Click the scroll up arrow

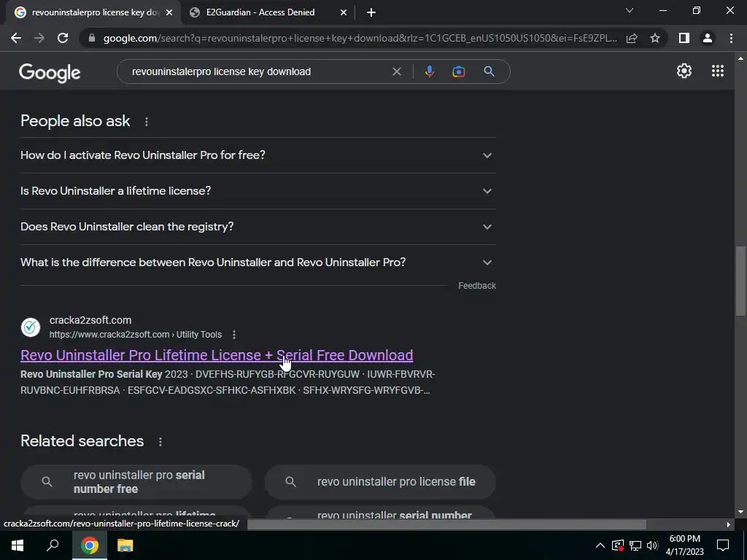(740, 58)
